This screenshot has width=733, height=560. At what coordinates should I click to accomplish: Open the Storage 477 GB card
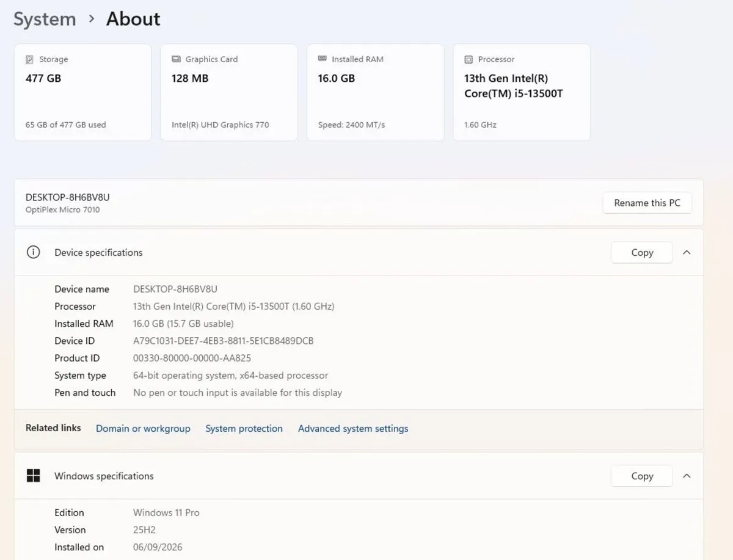point(82,92)
